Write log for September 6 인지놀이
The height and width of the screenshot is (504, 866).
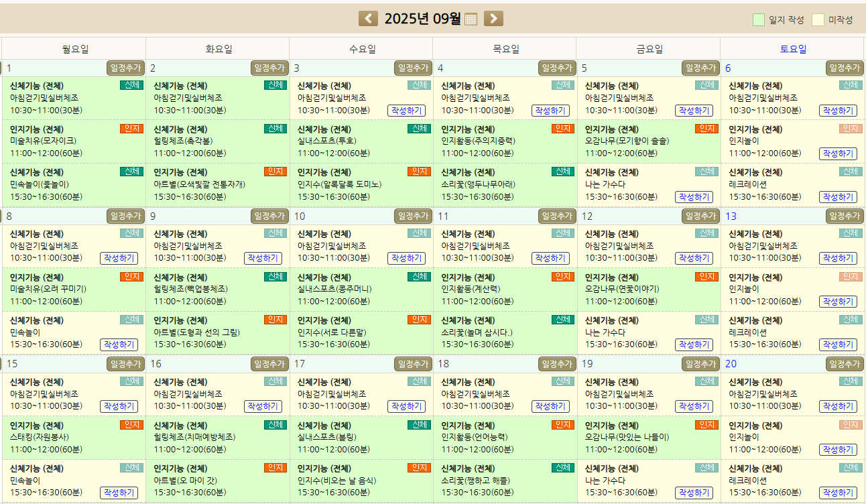coord(837,153)
